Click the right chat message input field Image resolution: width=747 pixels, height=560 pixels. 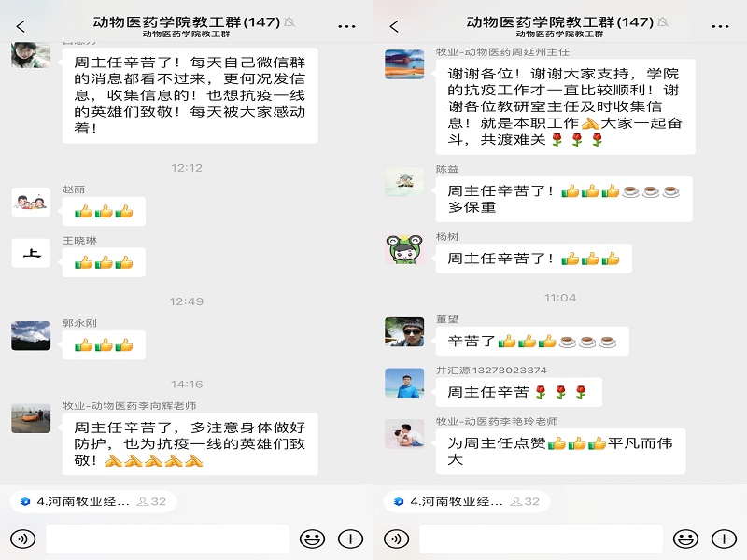(542, 539)
